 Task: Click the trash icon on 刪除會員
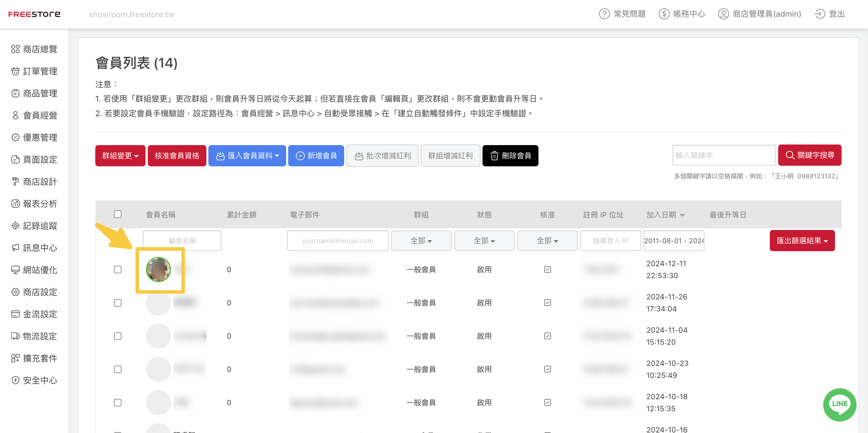click(x=494, y=156)
